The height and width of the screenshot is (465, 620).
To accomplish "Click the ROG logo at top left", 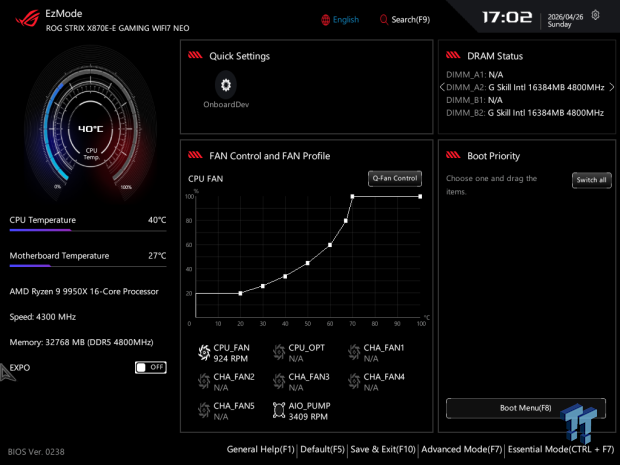I will 28,19.
